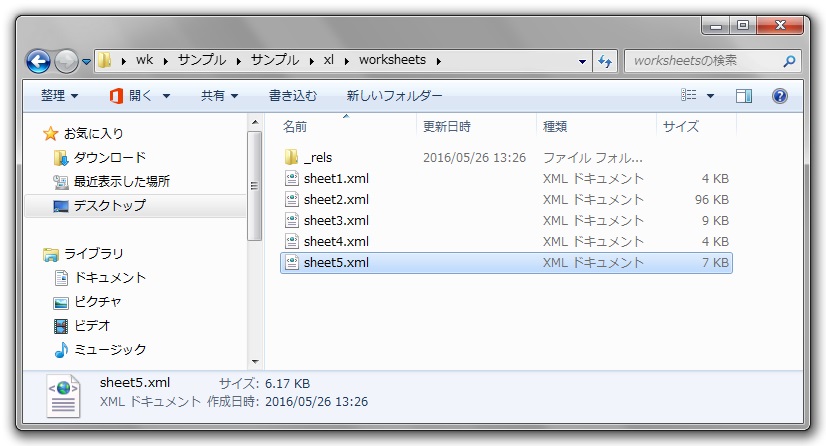Click the folder icon in address bar
The image size is (826, 446).
105,61
